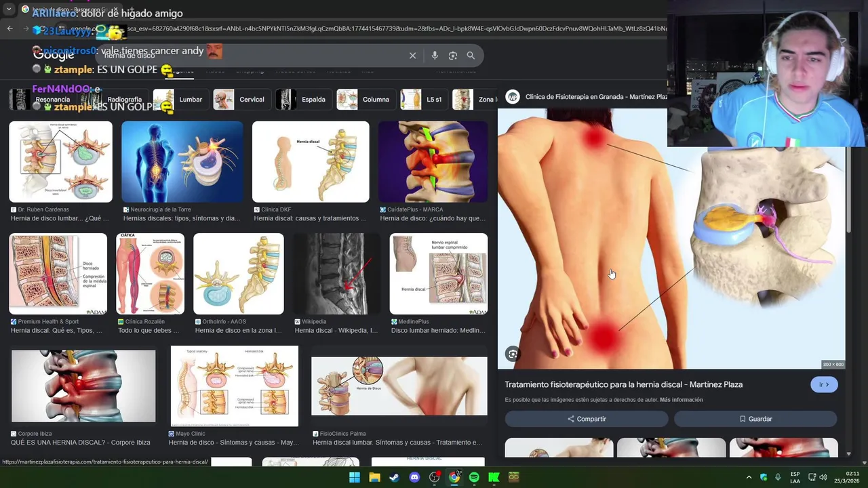The width and height of the screenshot is (868, 488).
Task: Clear the Google search box with X
Action: pyautogui.click(x=412, y=56)
